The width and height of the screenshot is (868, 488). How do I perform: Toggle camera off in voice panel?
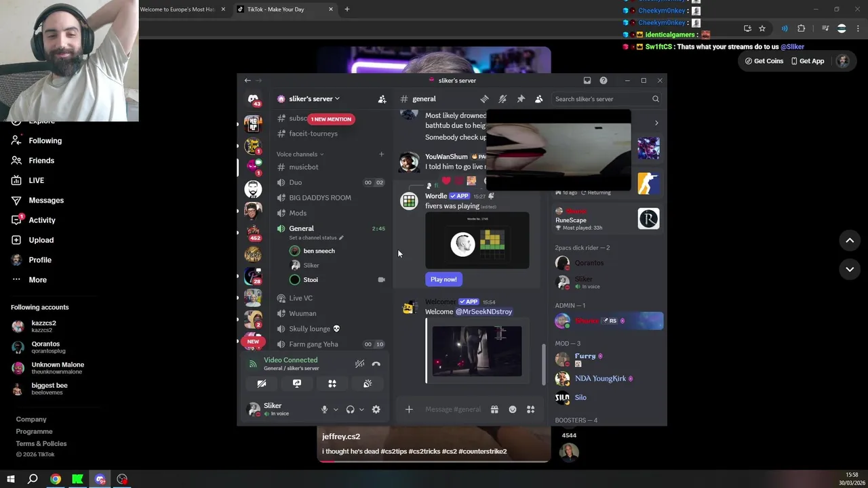pyautogui.click(x=262, y=384)
